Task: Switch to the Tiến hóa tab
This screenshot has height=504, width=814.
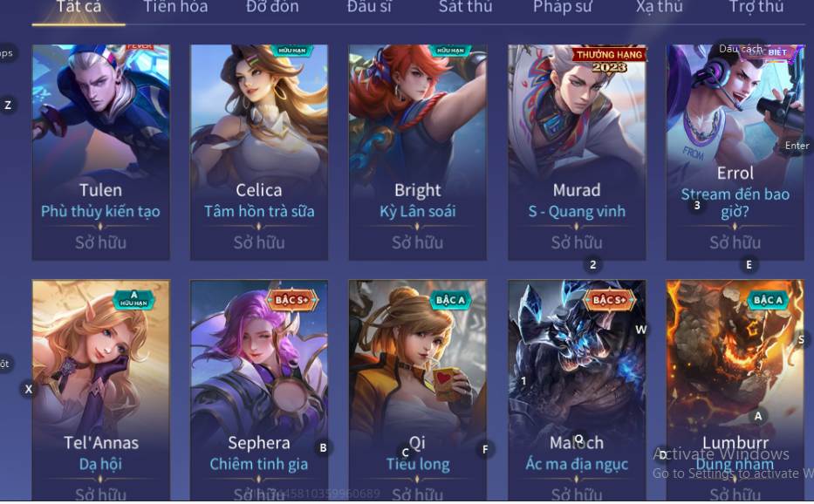Action: (x=175, y=7)
